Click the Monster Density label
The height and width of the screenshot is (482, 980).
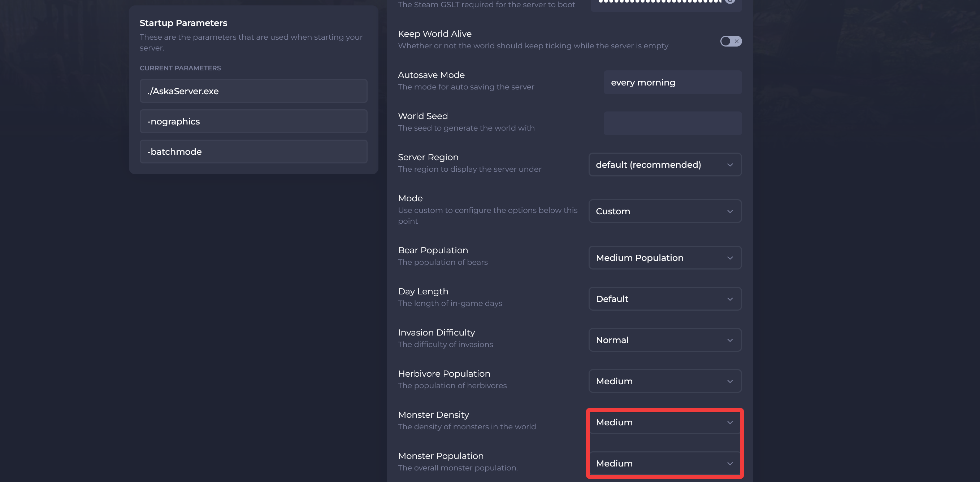(433, 415)
